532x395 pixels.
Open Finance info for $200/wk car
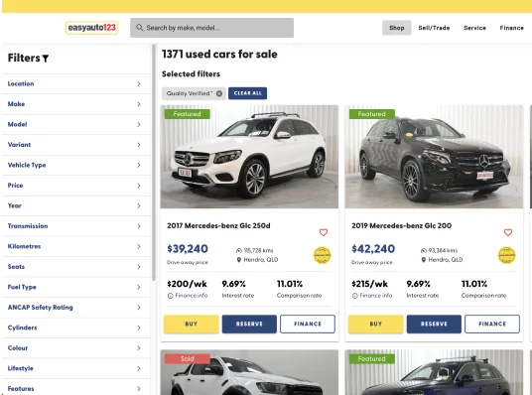click(x=188, y=296)
